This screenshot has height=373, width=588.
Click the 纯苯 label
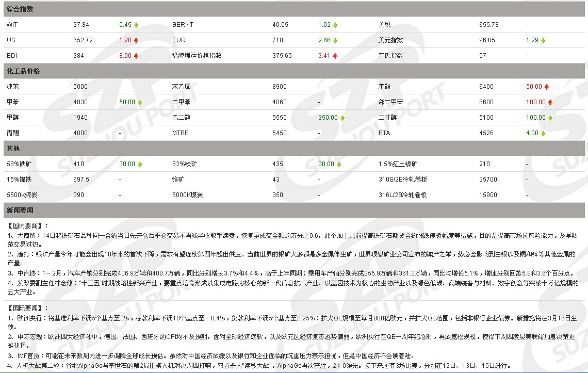pos(12,87)
